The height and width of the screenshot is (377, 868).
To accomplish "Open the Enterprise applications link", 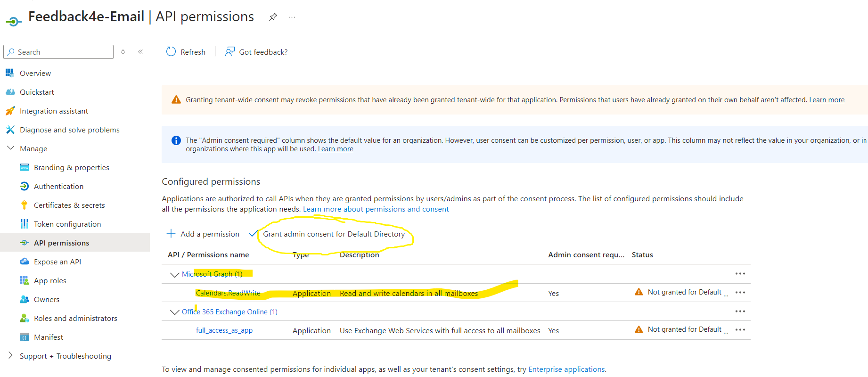I will pyautogui.click(x=566, y=369).
